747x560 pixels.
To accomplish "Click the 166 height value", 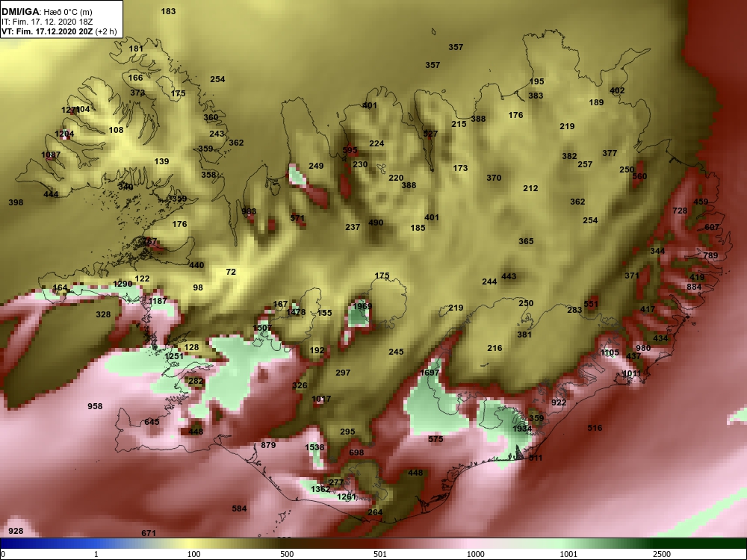I will click(x=135, y=78).
